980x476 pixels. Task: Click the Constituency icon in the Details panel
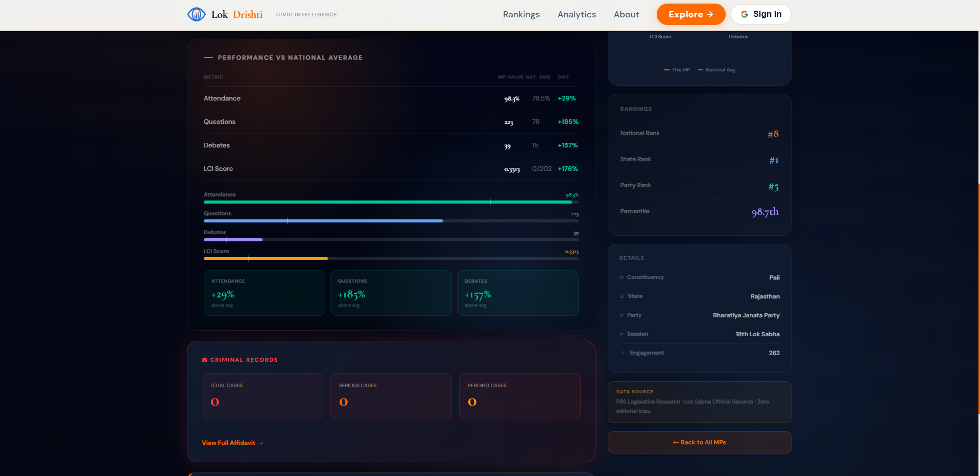621,277
